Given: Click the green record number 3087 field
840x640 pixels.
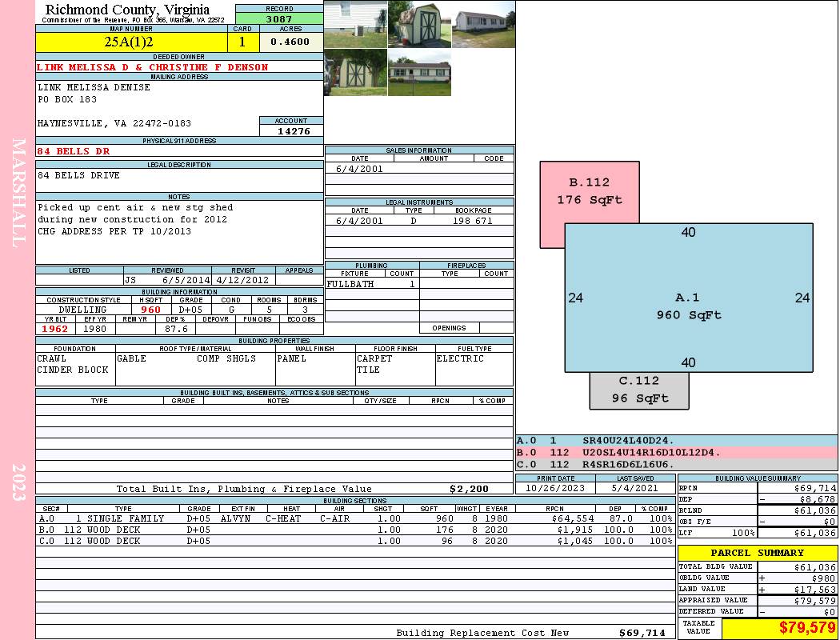Looking at the screenshot, I should tap(278, 18).
